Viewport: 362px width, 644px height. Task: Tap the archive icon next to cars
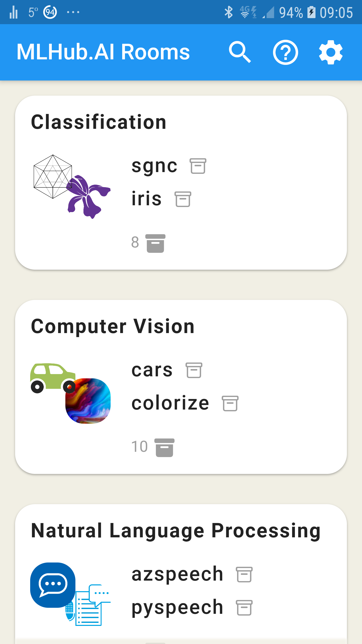[x=194, y=370]
